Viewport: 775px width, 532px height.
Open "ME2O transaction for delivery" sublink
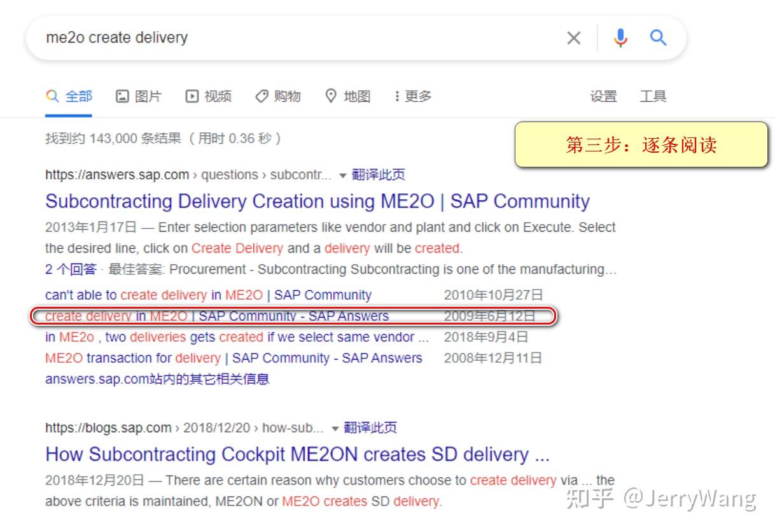click(234, 358)
